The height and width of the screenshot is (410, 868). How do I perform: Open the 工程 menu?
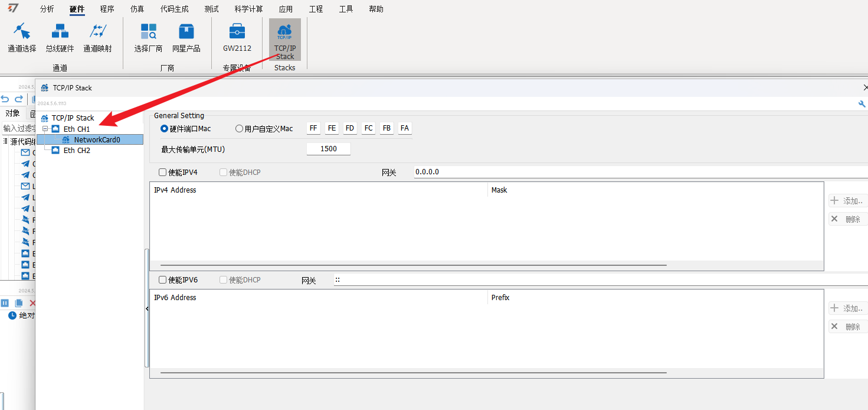pos(316,9)
